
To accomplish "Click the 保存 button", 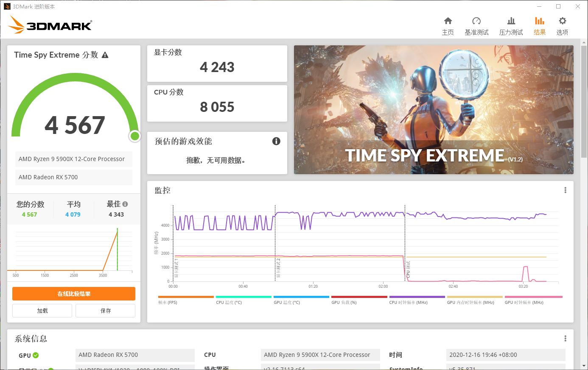I will tap(105, 311).
